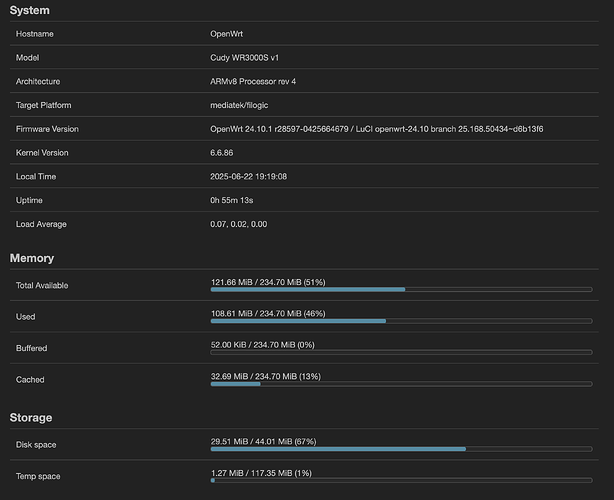Click the mediatek/filogic target platform text
614x500 pixels.
pos(244,105)
